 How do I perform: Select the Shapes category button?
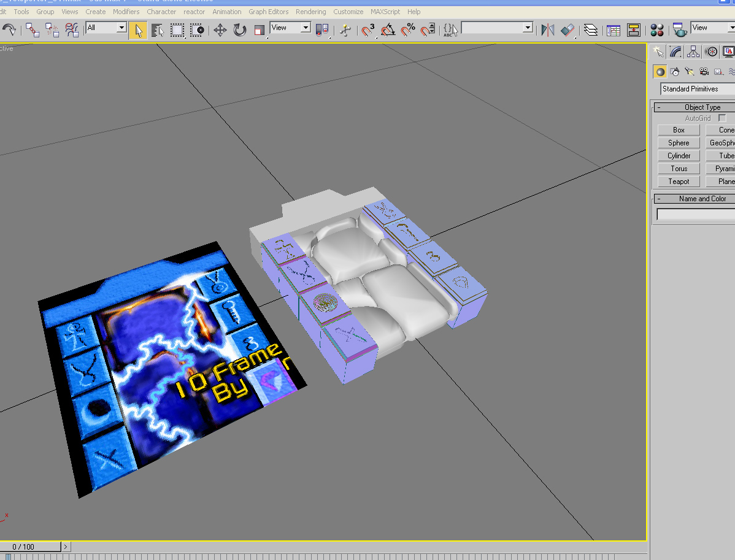pos(674,72)
